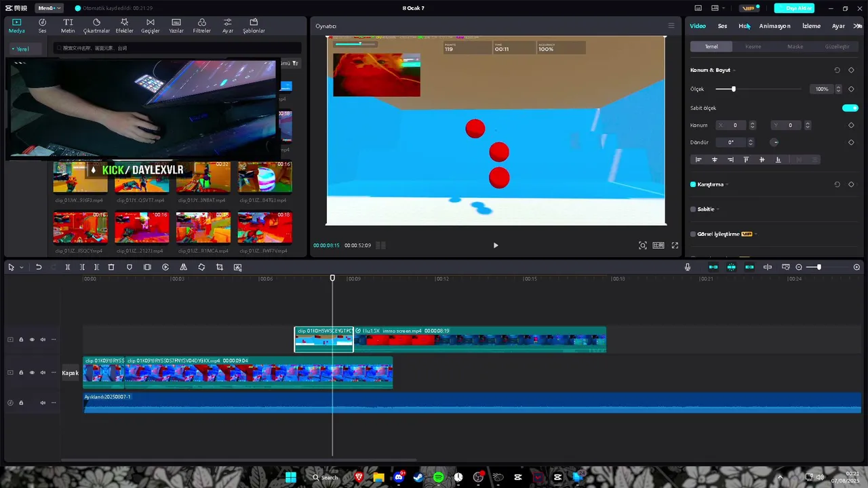868x488 pixels.
Task: Adjust the timeline zoom slider
Action: [x=819, y=267]
